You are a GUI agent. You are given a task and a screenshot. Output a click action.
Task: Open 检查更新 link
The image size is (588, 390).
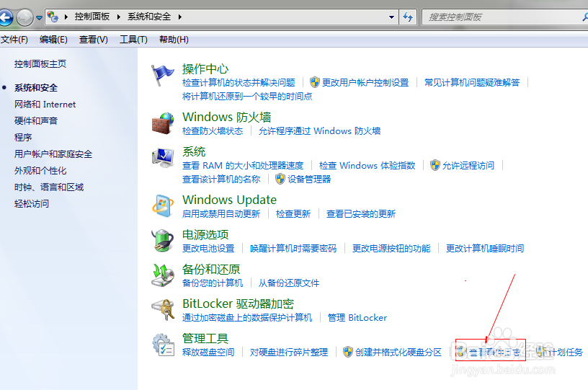point(293,214)
